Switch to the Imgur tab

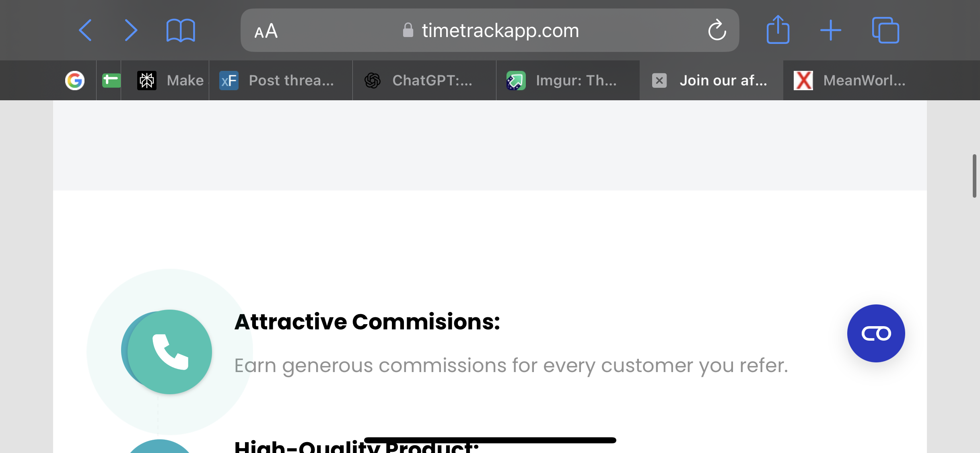point(568,81)
